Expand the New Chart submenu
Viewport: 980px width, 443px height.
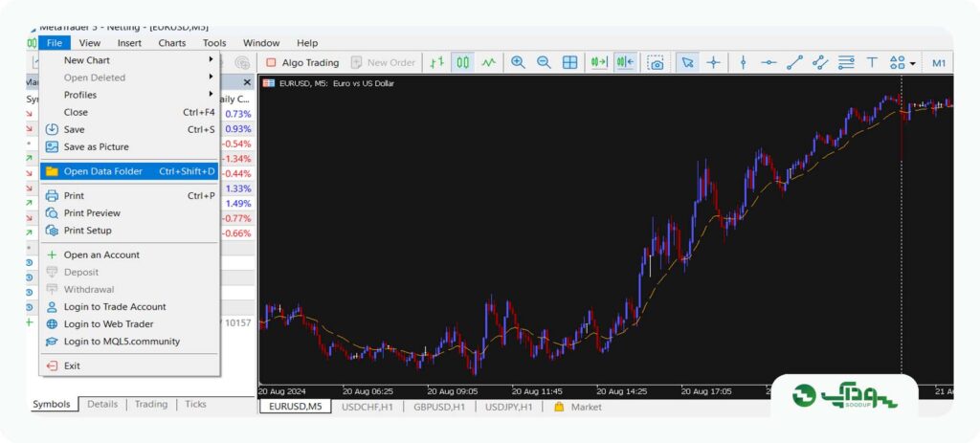(x=129, y=60)
